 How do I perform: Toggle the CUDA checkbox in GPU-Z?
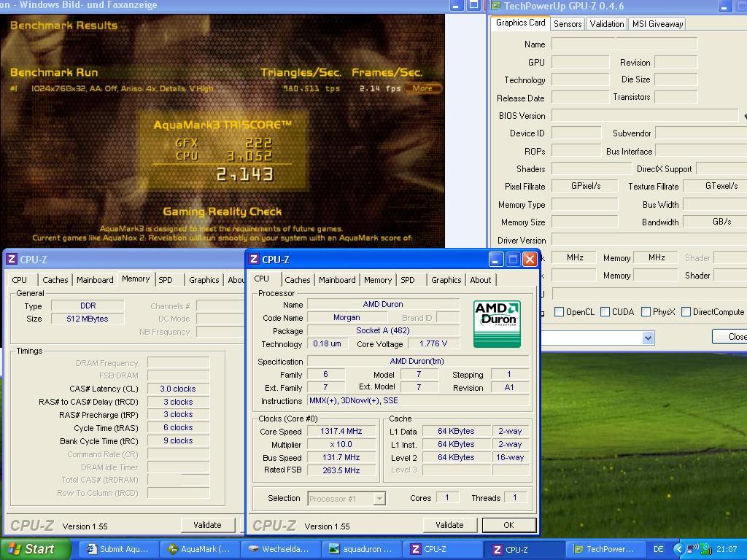pos(605,312)
